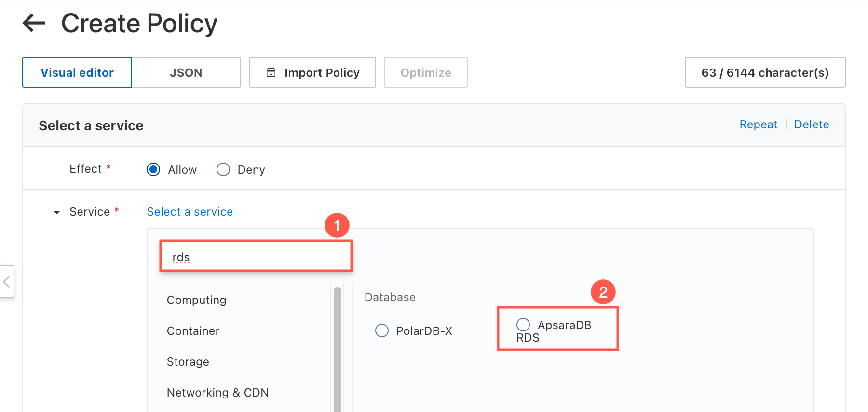Click the Optimize button
Viewport: 868px width, 412px height.
(x=426, y=72)
